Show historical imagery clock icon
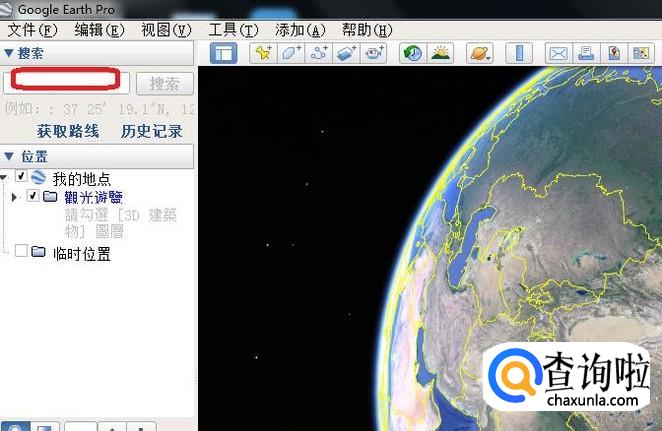Screen dimensions: 662x431 click(413, 54)
